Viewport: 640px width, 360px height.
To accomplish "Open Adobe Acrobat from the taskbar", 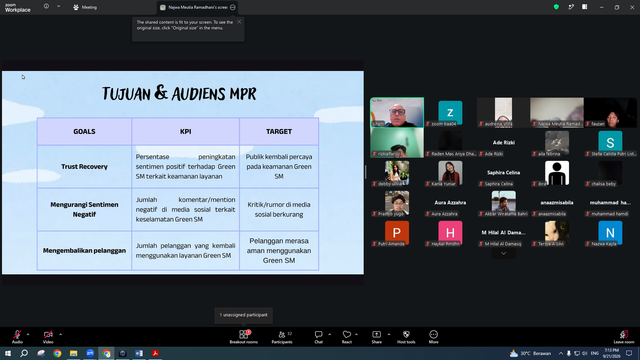I will click(x=155, y=353).
